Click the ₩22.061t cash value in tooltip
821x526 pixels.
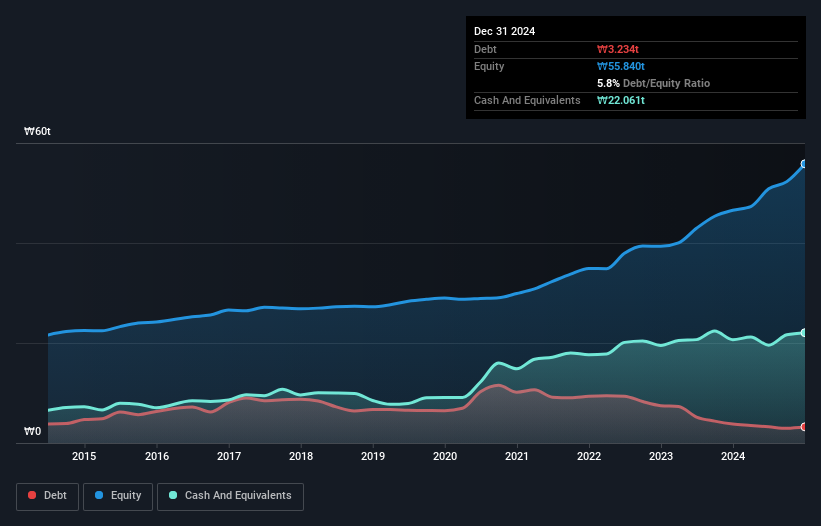[x=621, y=100]
